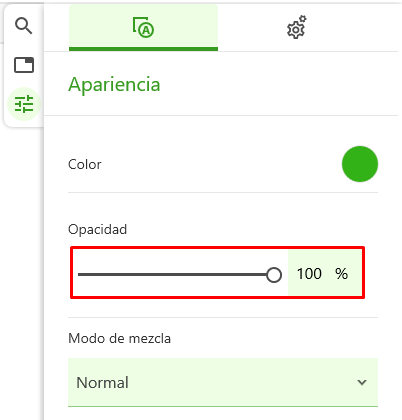402x420 pixels.
Task: Click the green underline of the active tab
Action: [143, 49]
